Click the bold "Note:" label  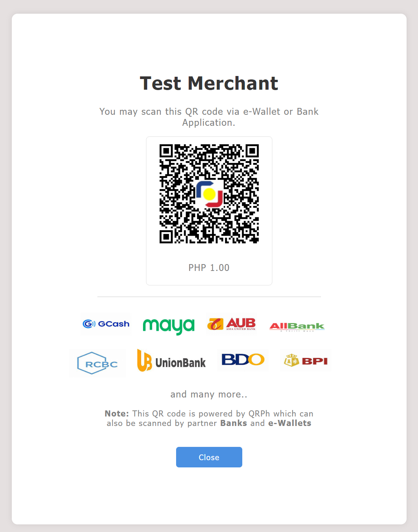tap(117, 414)
